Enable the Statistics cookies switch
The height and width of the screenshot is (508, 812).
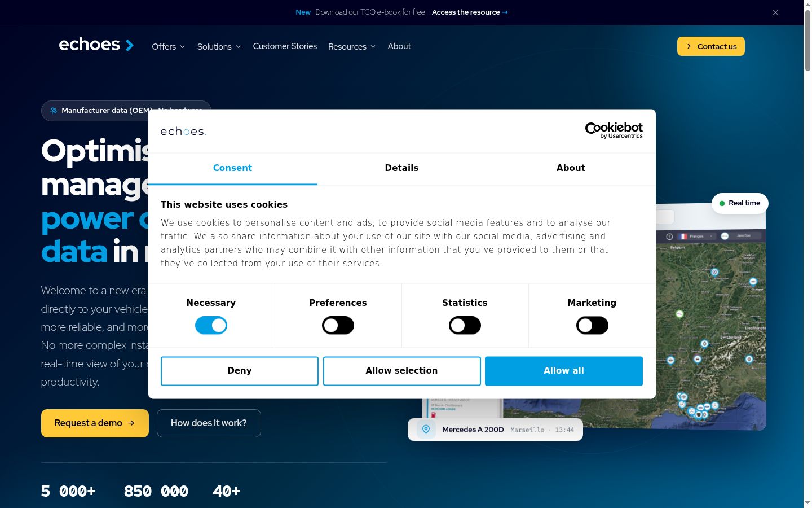465,325
